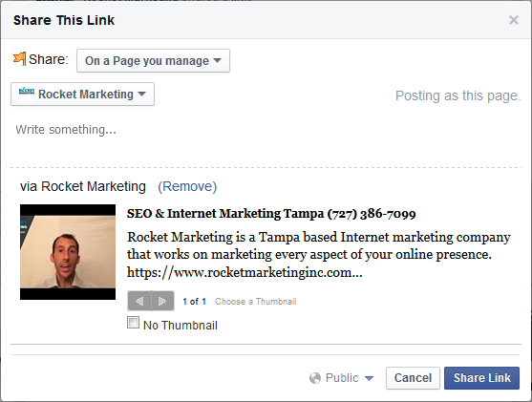The height and width of the screenshot is (402, 532).
Task: Close the Share This Link dialog
Action: tap(514, 20)
